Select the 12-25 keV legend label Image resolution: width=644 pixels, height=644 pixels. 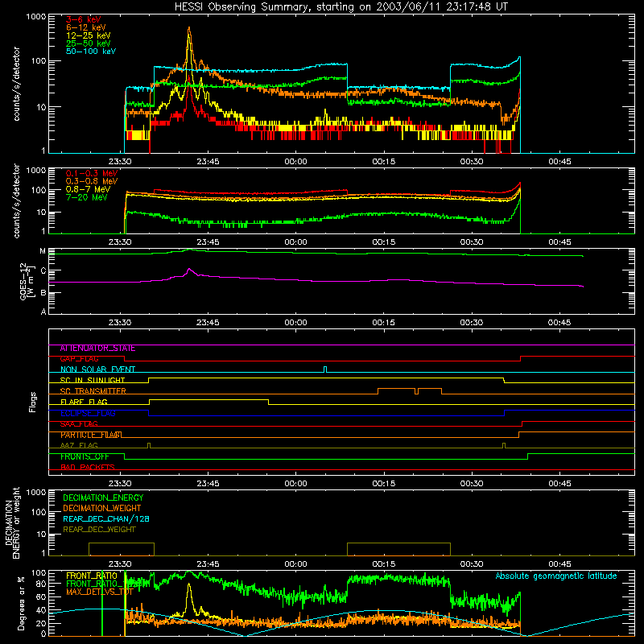pos(89,35)
